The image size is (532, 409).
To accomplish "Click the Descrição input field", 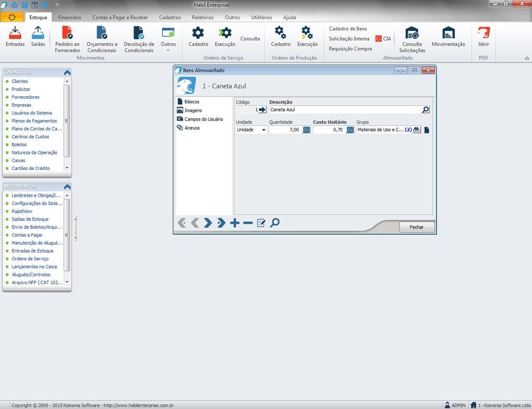I will tap(345, 110).
